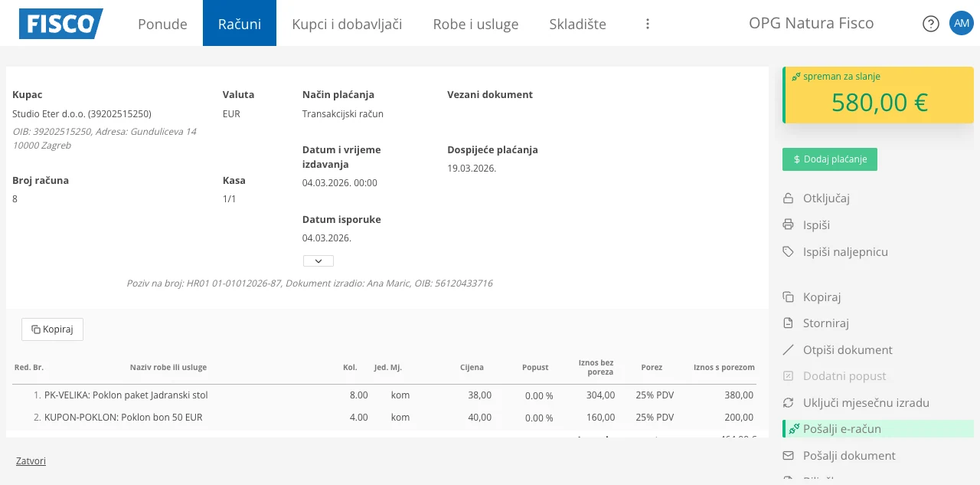Open the AM user avatar menu

coord(962,23)
